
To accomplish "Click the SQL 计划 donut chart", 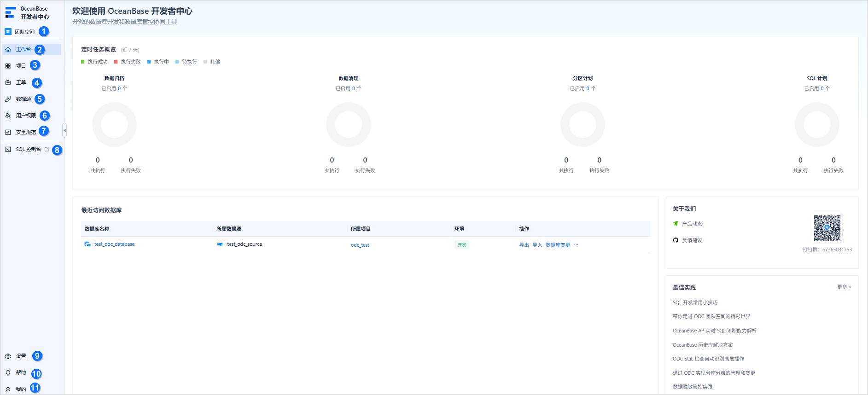I will [817, 124].
